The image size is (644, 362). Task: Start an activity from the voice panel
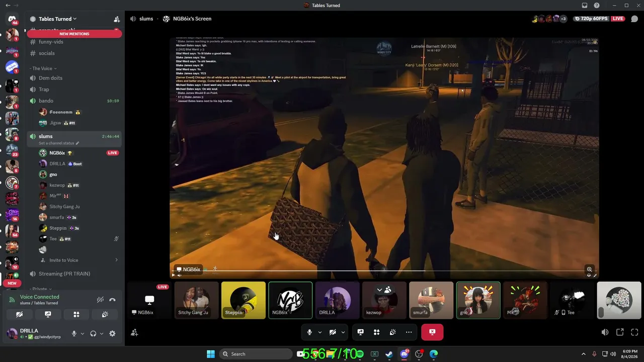coord(76,314)
